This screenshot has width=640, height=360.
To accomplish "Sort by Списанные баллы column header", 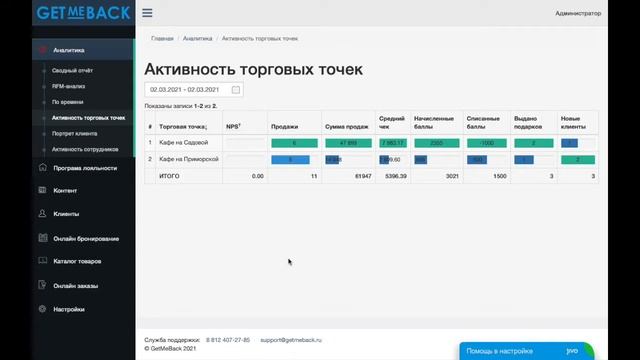I will 483,122.
